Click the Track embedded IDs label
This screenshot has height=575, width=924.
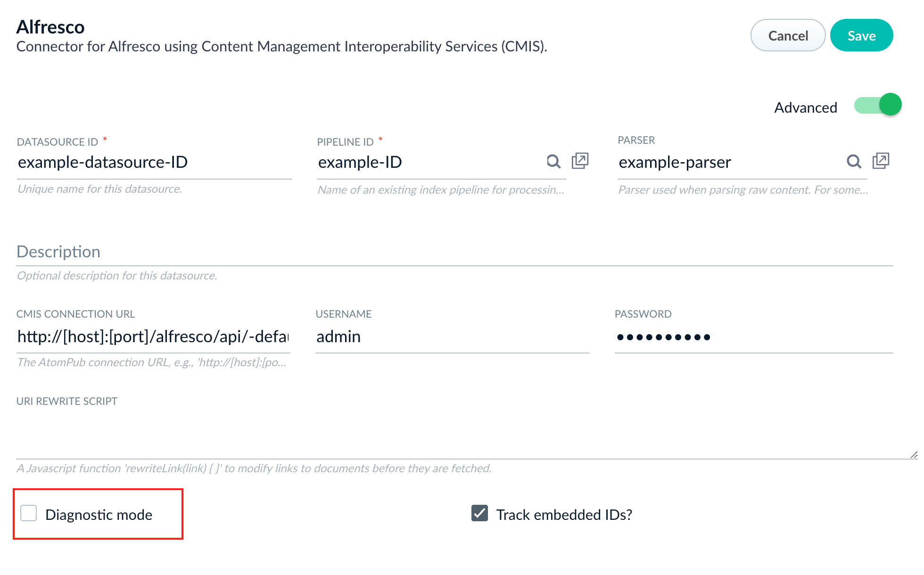[x=564, y=515]
